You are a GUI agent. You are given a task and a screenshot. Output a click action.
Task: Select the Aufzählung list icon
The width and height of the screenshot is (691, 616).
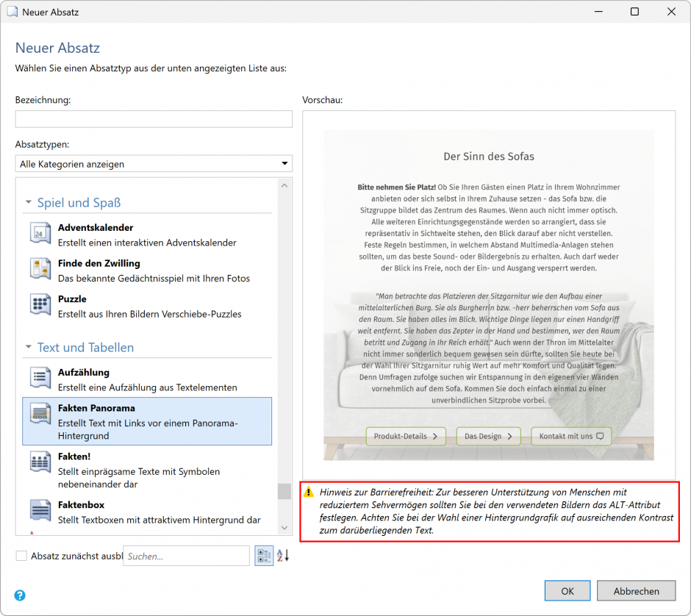[x=40, y=378]
